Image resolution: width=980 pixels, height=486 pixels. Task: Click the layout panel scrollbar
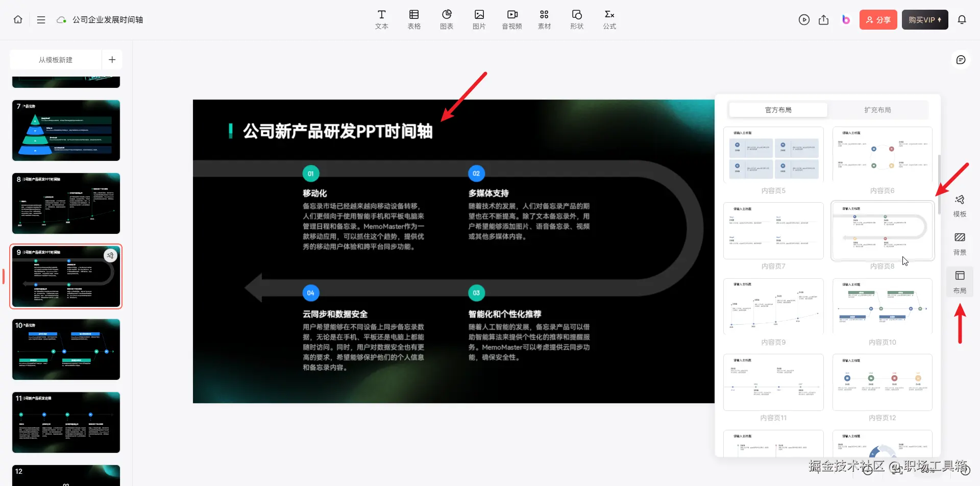click(x=939, y=184)
